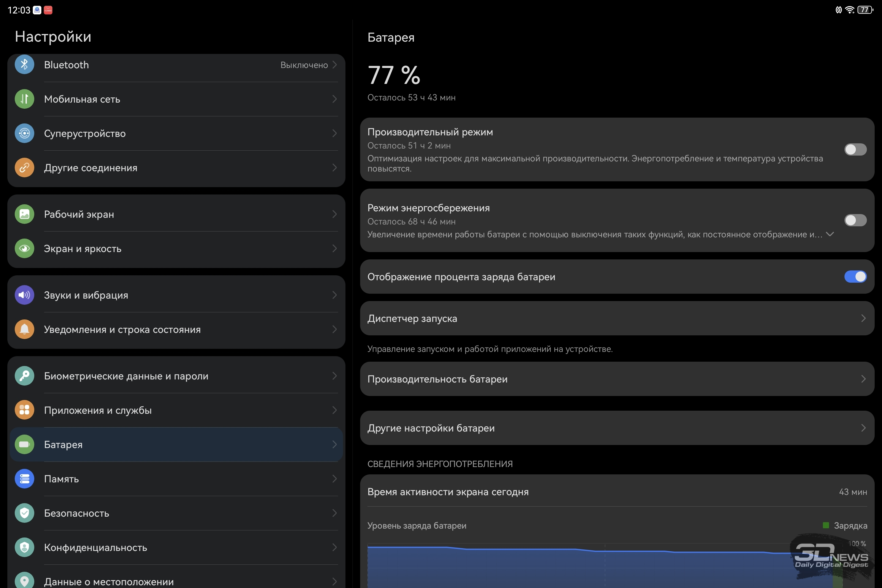Tap the chevron on Безопасность row
This screenshot has width=882, height=588.
[334, 513]
